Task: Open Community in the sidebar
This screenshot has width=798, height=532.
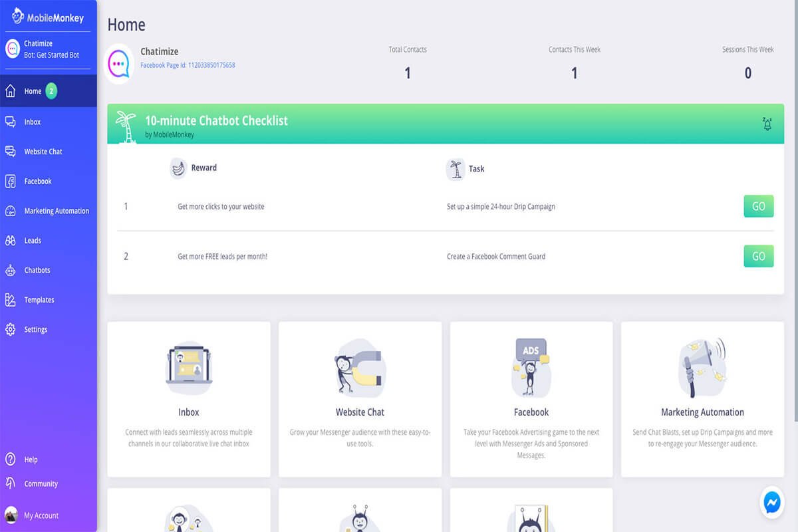Action: 49,483
